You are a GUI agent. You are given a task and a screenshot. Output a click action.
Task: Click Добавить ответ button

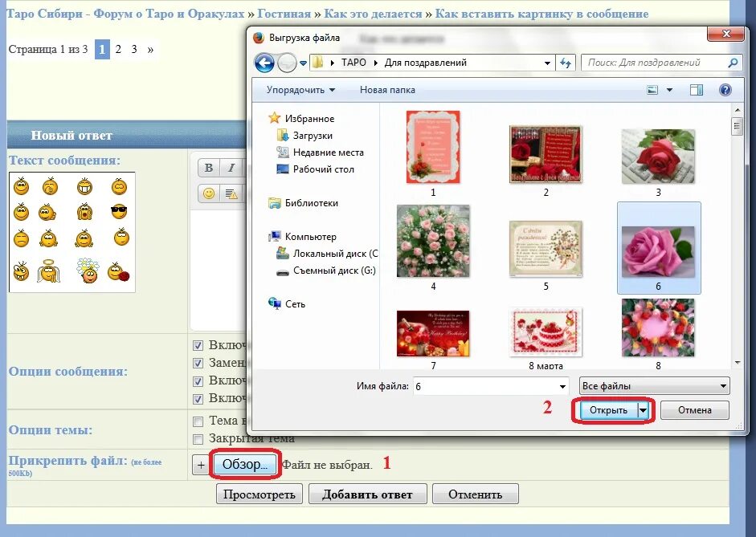click(367, 494)
